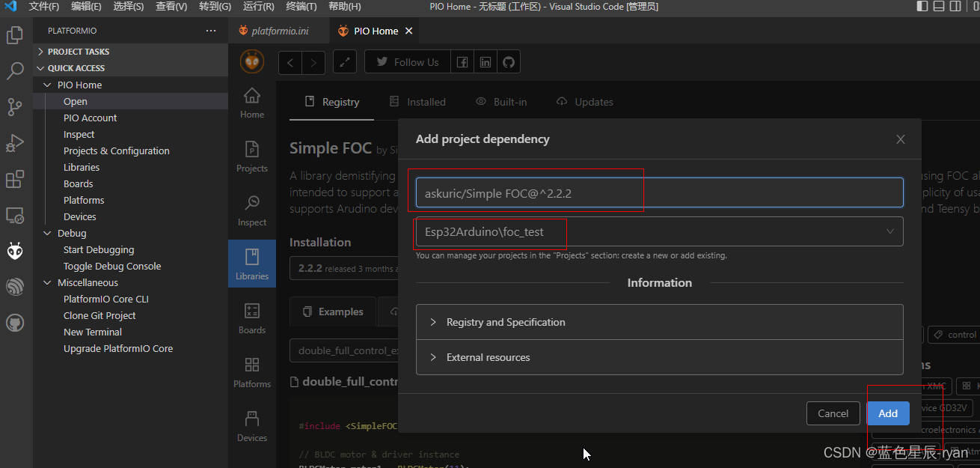Image resolution: width=980 pixels, height=468 pixels.
Task: Select the Libraries icon in PIO Home
Action: (251, 263)
